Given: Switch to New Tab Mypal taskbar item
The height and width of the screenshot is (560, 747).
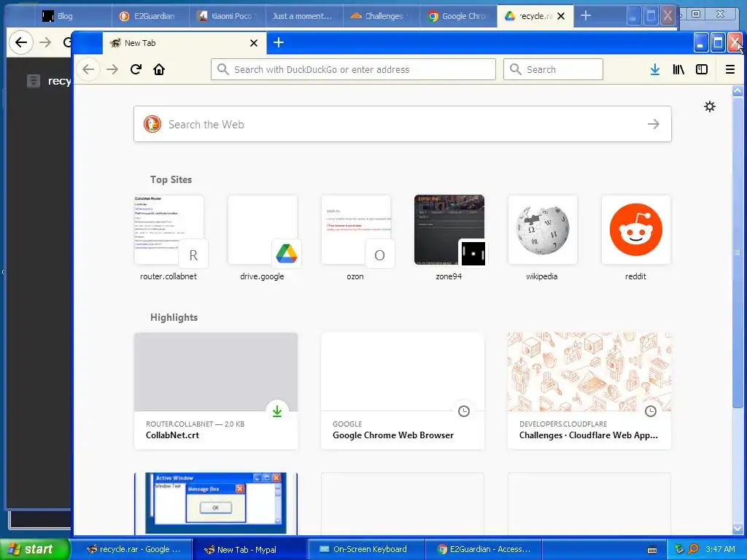Looking at the screenshot, I should pyautogui.click(x=250, y=550).
